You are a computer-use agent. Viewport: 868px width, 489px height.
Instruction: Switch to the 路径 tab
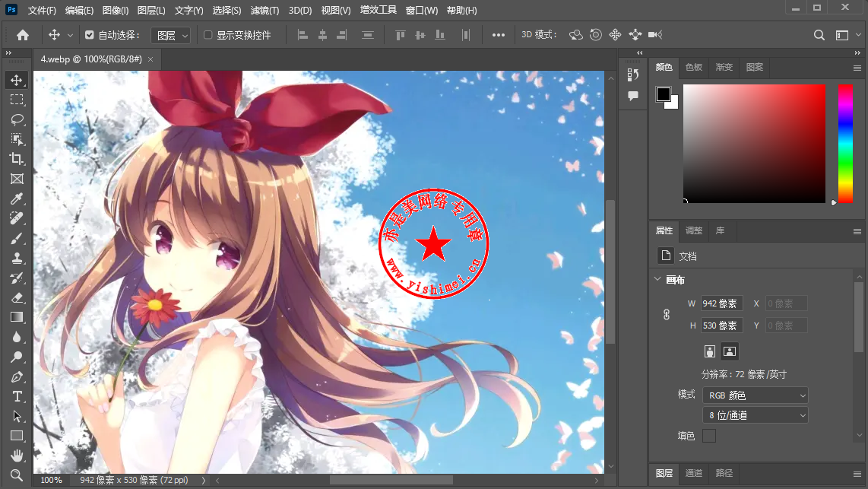point(724,473)
